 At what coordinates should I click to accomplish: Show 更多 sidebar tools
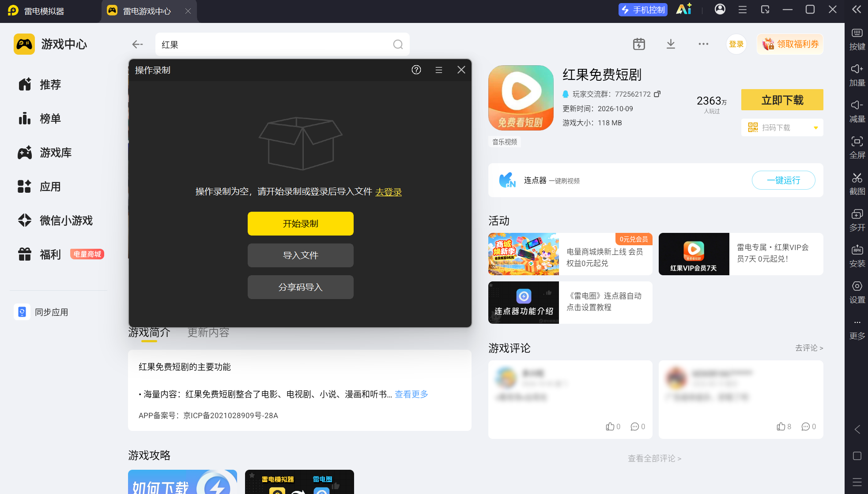click(x=857, y=329)
